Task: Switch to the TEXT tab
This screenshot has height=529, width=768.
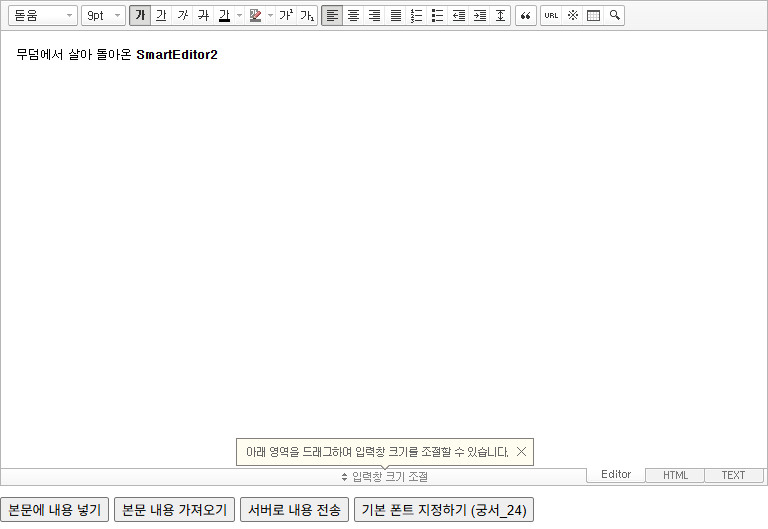Action: pyautogui.click(x=734, y=475)
